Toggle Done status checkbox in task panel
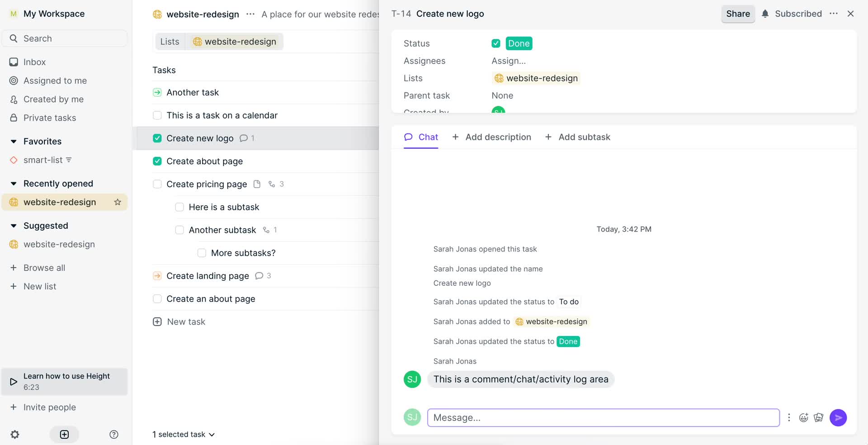 496,43
